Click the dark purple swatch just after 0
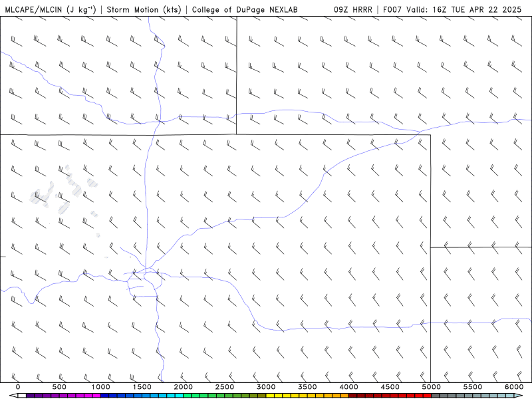The width and height of the screenshot is (532, 399). click(x=30, y=396)
